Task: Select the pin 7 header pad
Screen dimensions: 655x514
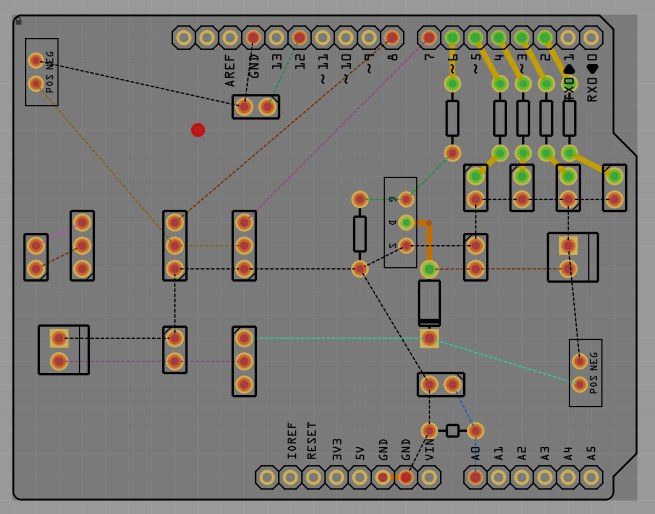Action: click(429, 38)
